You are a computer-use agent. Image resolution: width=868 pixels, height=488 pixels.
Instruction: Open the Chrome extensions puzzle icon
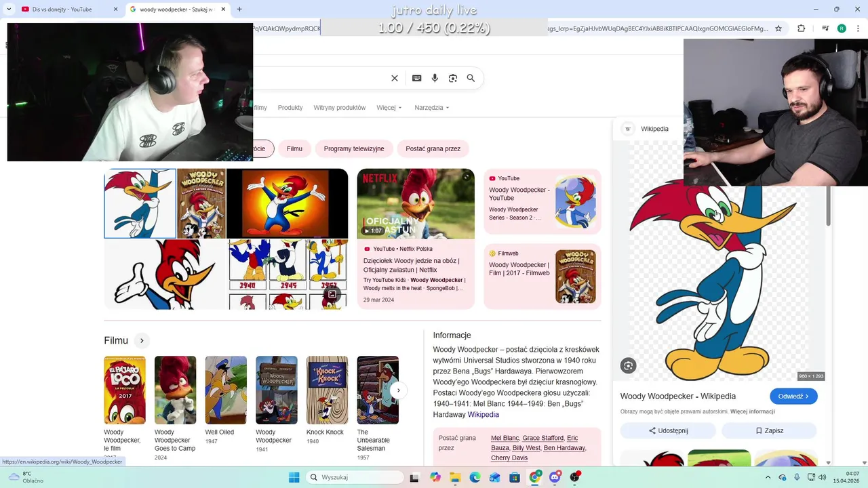coord(801,28)
